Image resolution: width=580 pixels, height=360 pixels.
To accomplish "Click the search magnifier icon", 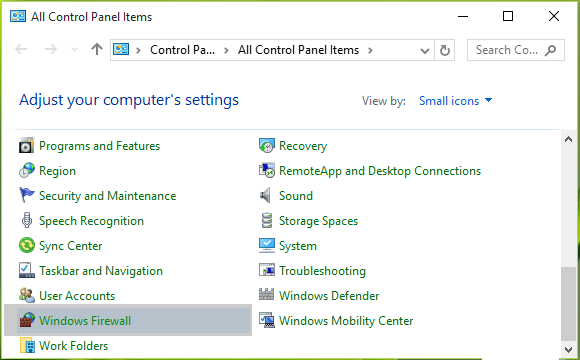I will (x=550, y=50).
